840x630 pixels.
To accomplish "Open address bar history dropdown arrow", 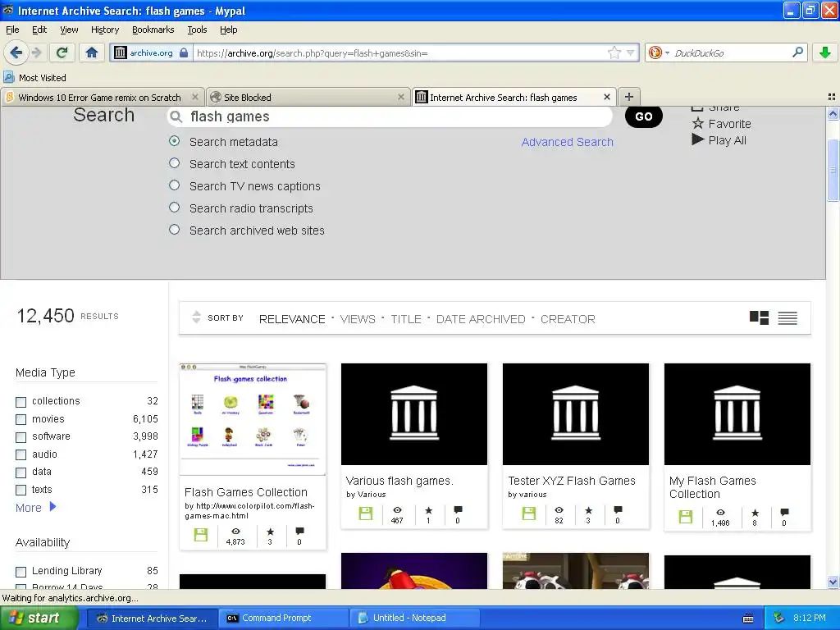I will [631, 52].
